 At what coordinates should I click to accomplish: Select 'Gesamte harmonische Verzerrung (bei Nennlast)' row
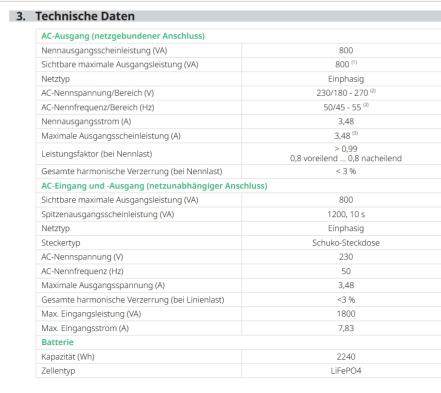point(238,171)
